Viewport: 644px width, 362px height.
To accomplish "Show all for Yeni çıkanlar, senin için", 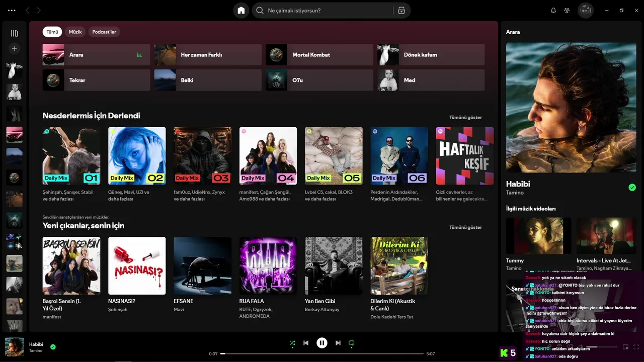I will (x=465, y=227).
